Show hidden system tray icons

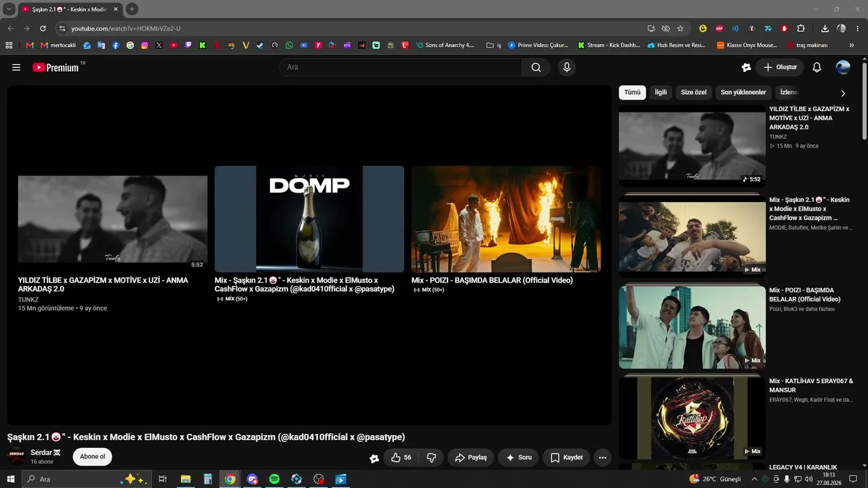click(754, 479)
